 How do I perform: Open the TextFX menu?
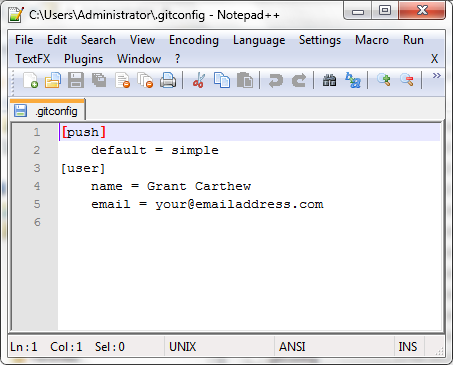(x=33, y=59)
